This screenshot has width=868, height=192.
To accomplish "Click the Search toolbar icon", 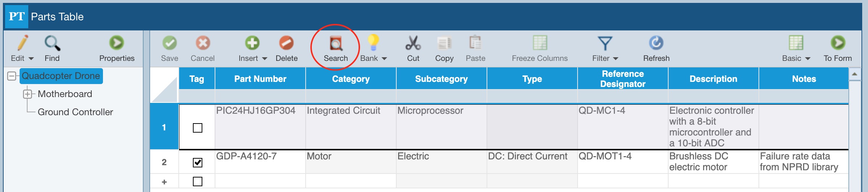I will [x=336, y=43].
